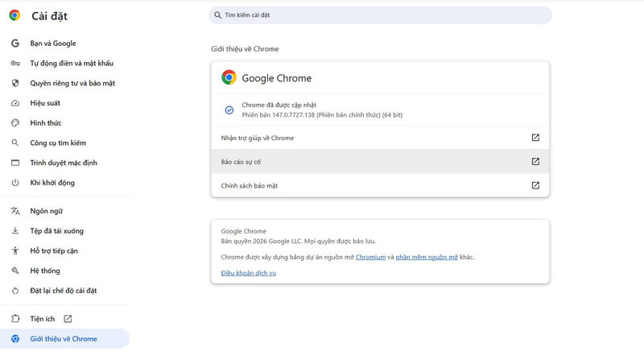Click the search icon in settings search bar
This screenshot has height=356, width=644.
tap(217, 15)
